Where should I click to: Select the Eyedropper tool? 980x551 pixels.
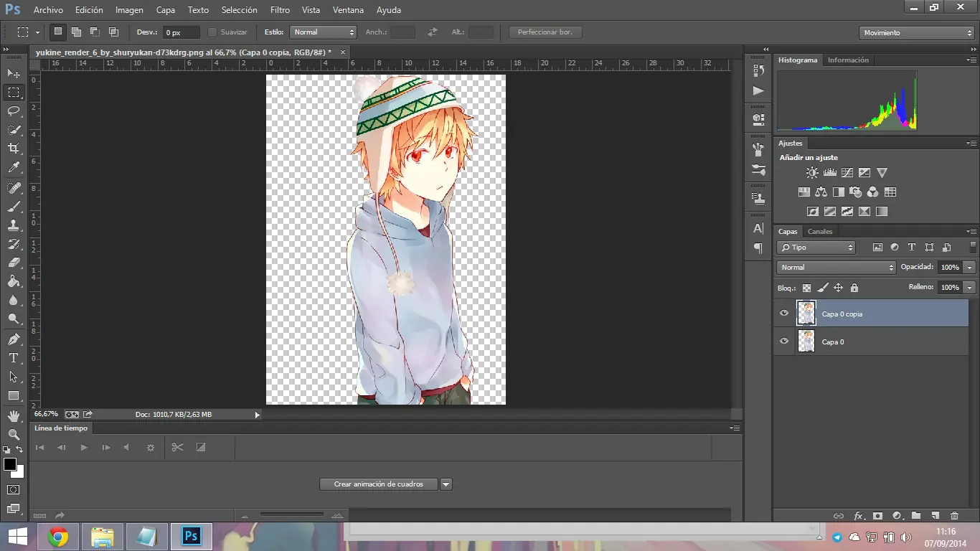click(14, 168)
